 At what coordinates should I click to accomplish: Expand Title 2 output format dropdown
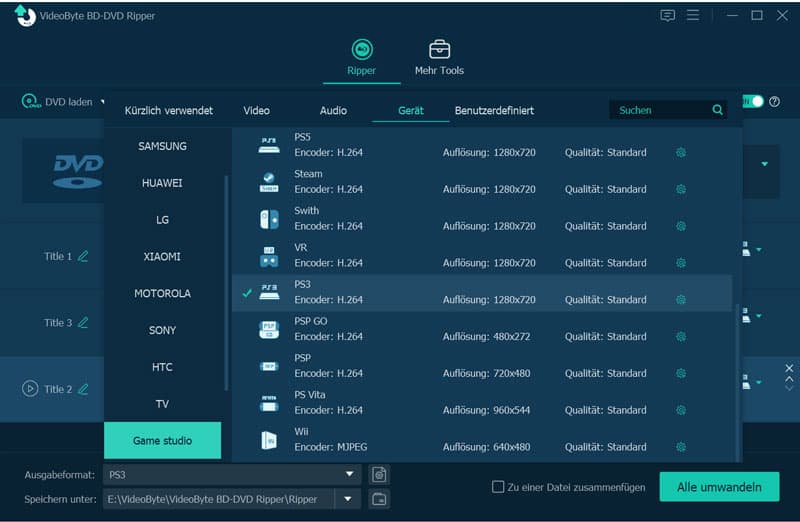[x=759, y=382]
